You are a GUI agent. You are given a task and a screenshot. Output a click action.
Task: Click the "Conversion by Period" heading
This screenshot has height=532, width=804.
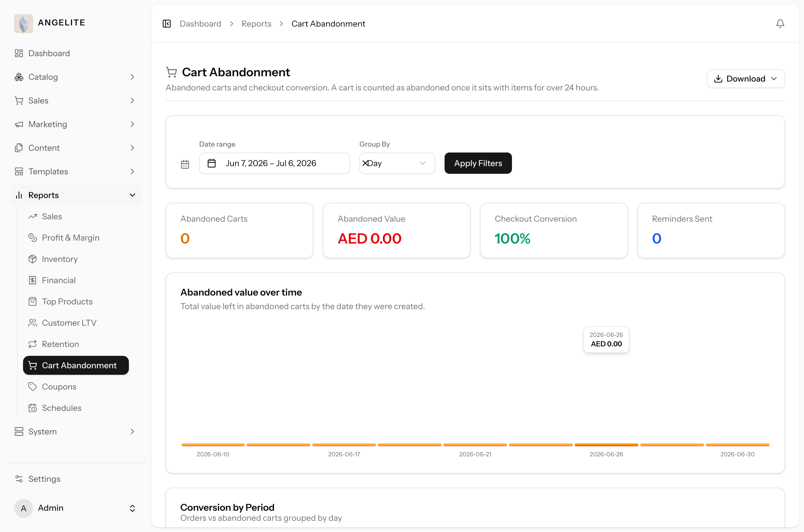(227, 507)
